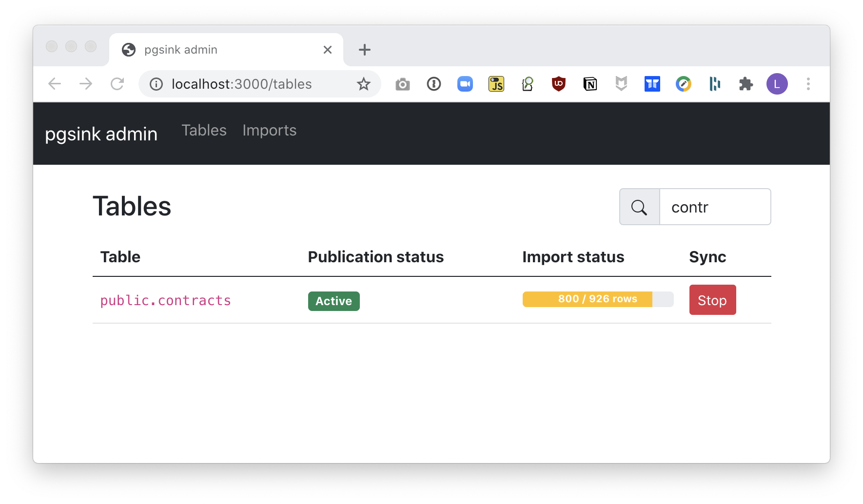863x504 pixels.
Task: Open the camera screenshot extension
Action: click(x=402, y=84)
